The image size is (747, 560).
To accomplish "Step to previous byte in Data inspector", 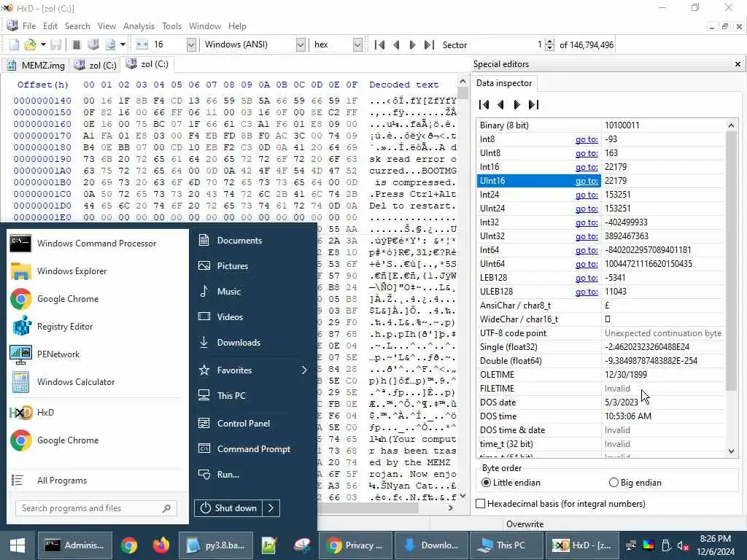I will click(x=500, y=105).
